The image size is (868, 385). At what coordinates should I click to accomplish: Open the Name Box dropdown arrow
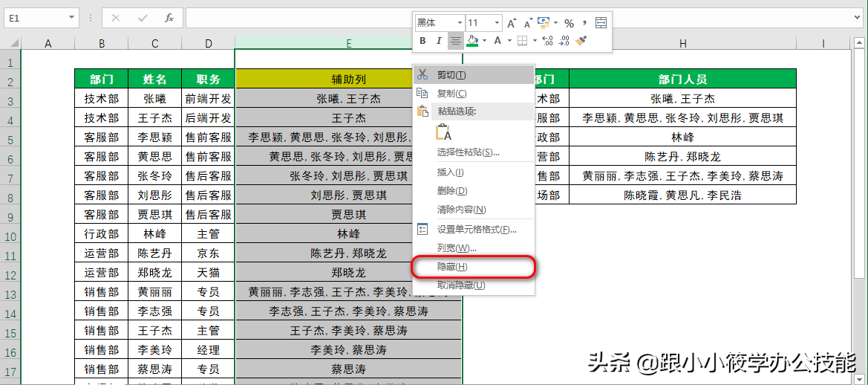(x=71, y=18)
